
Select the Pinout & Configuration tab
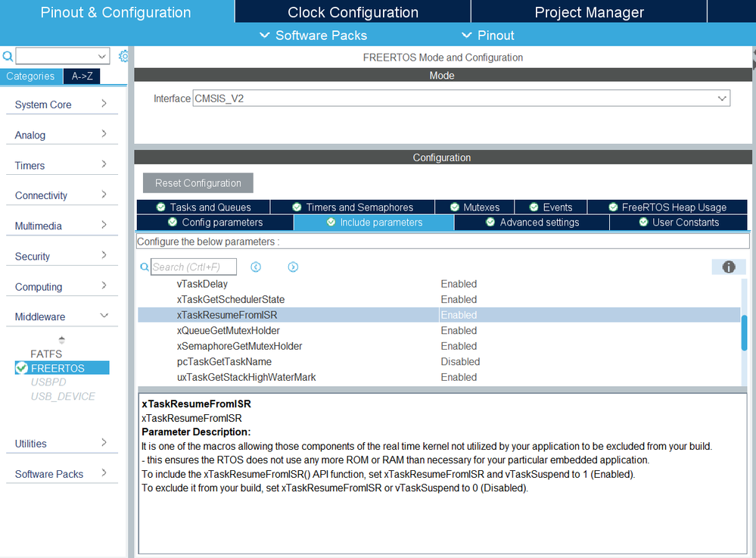point(116,11)
